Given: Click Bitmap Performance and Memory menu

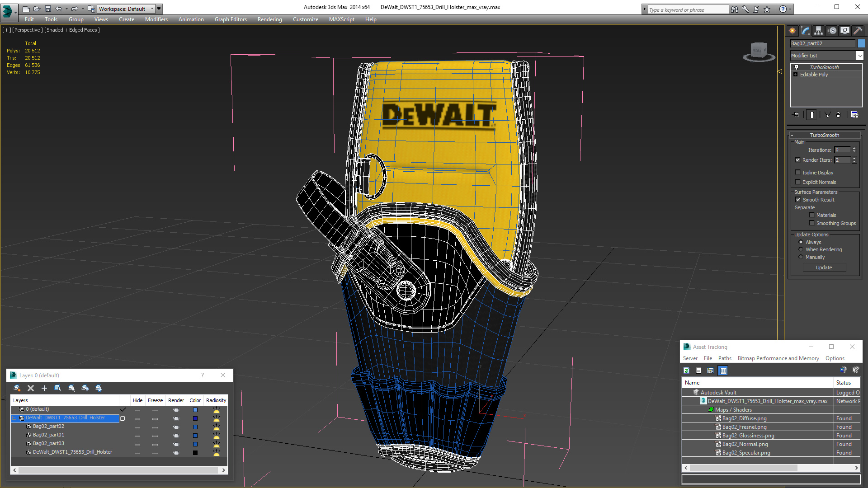Looking at the screenshot, I should click(778, 358).
